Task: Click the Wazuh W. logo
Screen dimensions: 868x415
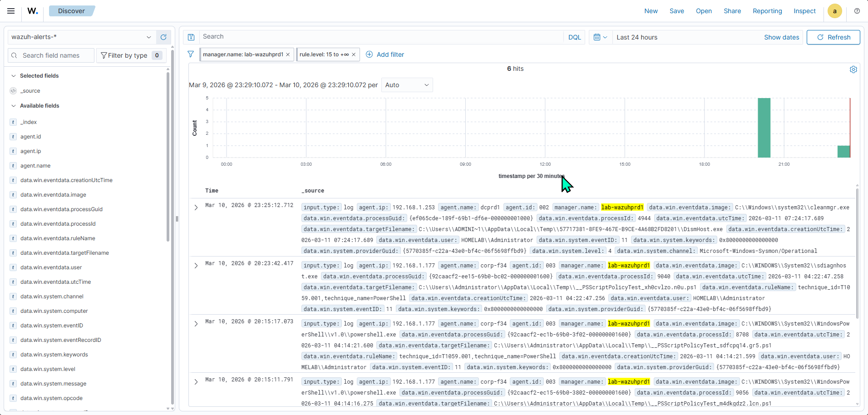Action: click(x=33, y=11)
